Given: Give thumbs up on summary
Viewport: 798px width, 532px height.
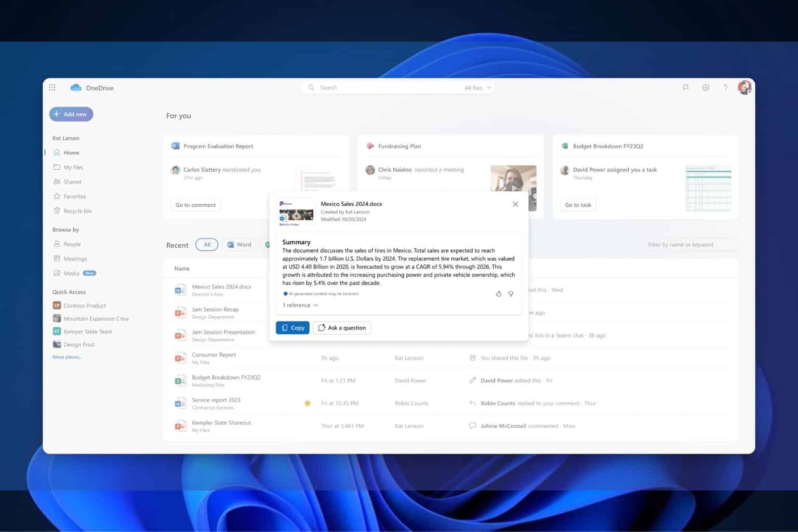Looking at the screenshot, I should (x=498, y=294).
